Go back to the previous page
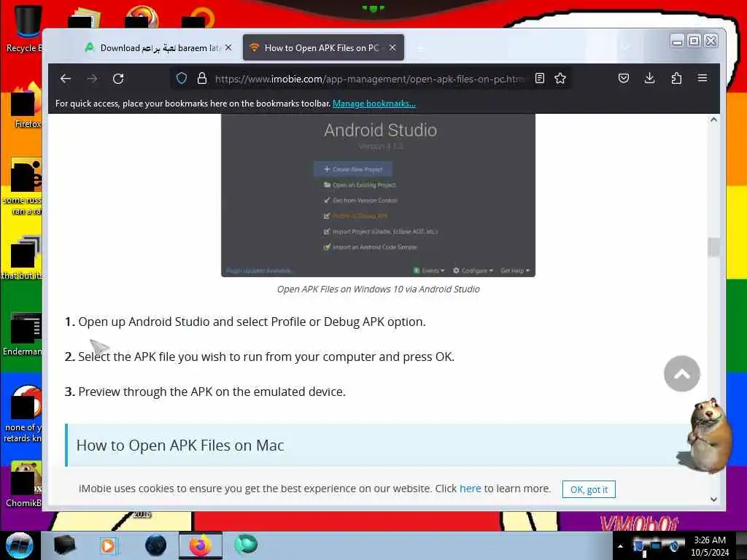 (66, 79)
